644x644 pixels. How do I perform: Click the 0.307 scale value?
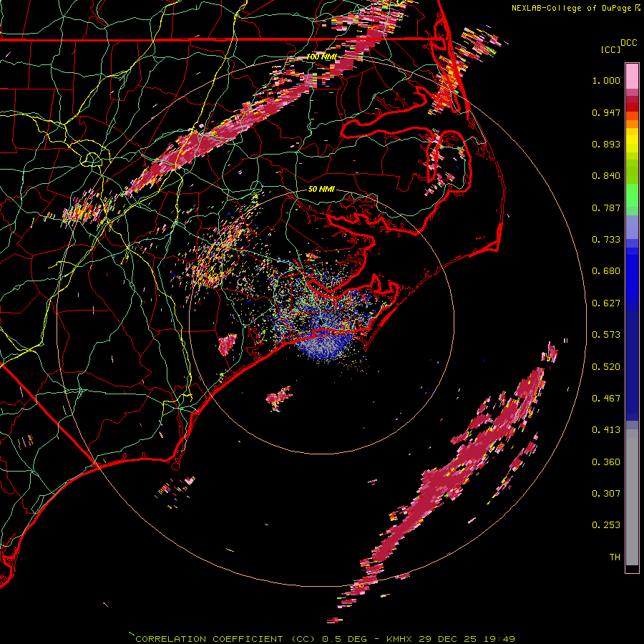(606, 494)
